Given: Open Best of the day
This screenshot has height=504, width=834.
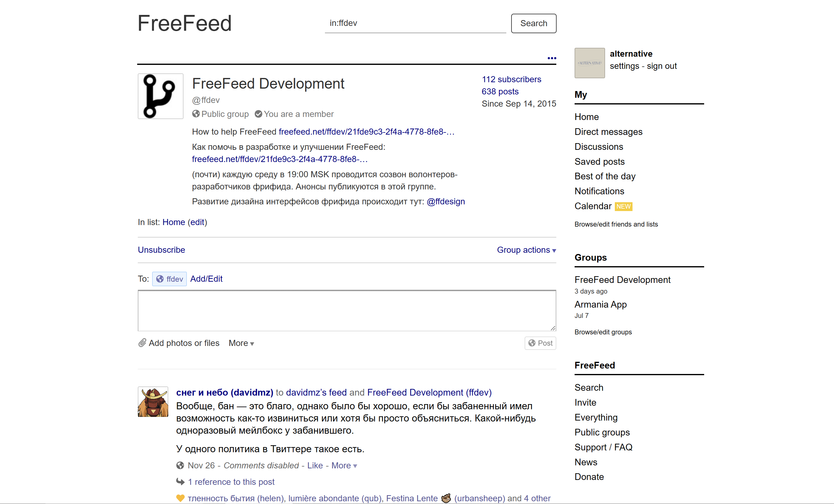Looking at the screenshot, I should coord(605,177).
